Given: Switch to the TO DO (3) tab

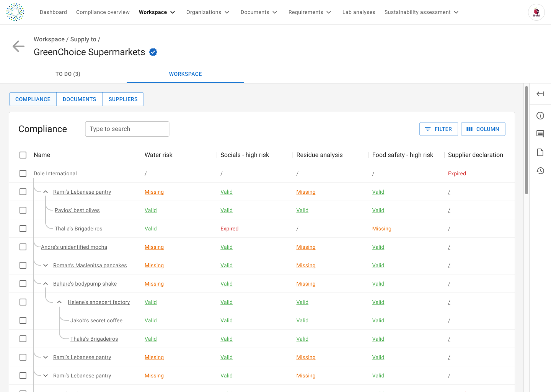Looking at the screenshot, I should coord(68,74).
